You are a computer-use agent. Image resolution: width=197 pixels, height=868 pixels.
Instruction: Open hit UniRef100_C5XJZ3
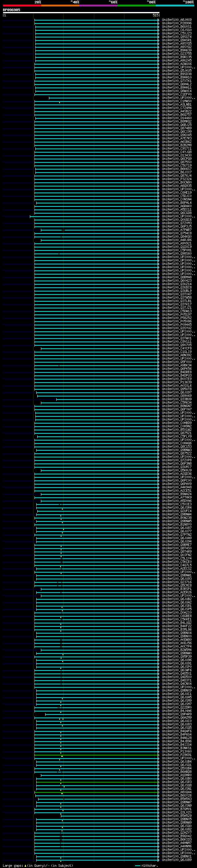177,33
